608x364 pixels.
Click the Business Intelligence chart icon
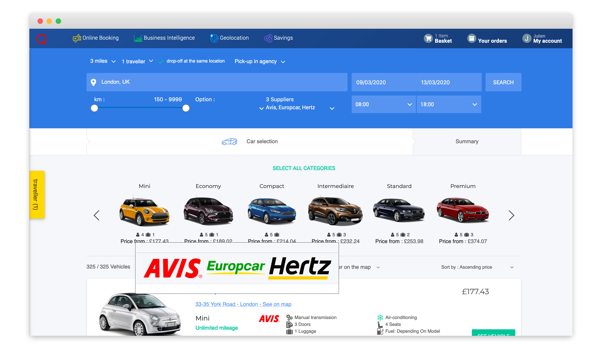tap(138, 38)
